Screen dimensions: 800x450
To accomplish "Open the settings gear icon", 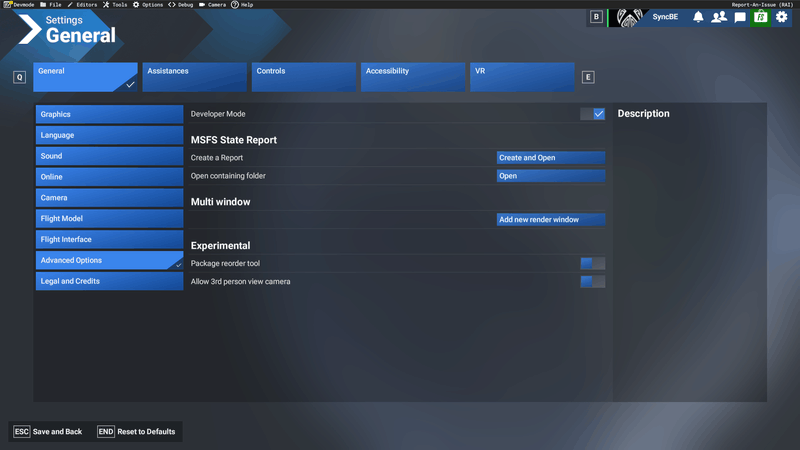I will (782, 17).
